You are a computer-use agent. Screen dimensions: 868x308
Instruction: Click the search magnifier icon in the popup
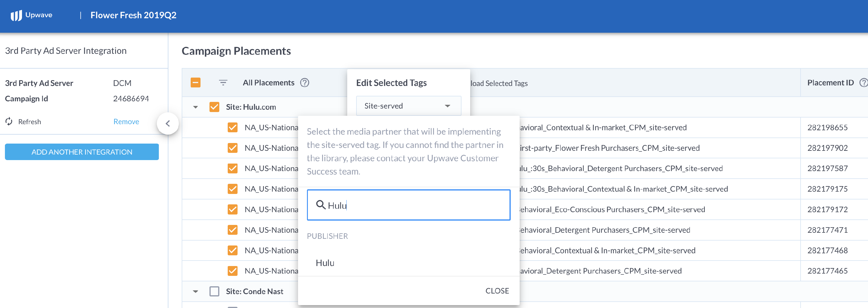pyautogui.click(x=321, y=205)
